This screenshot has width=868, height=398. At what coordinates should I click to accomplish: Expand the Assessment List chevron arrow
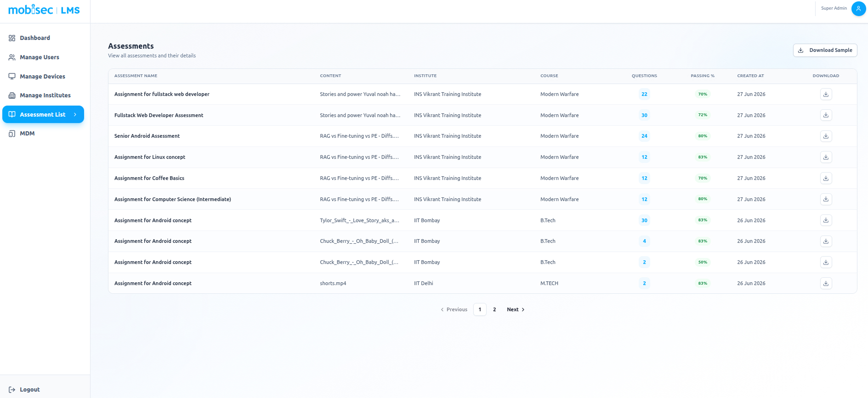point(75,114)
